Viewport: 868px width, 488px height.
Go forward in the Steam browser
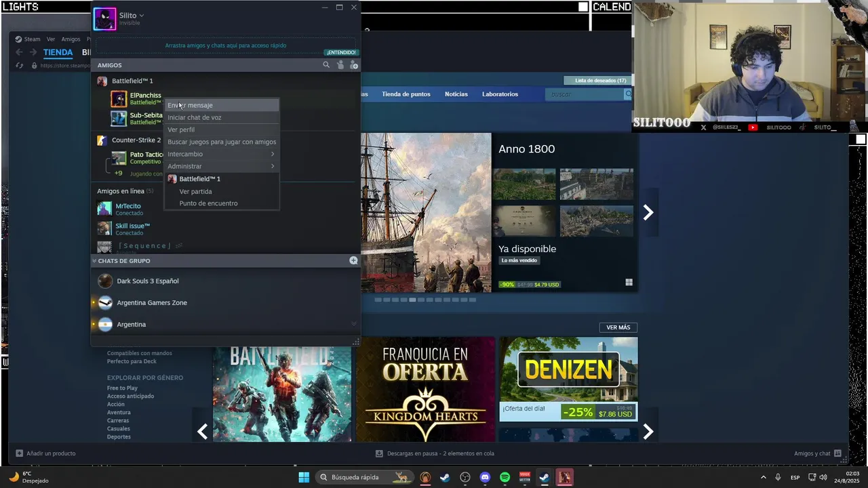[x=33, y=52]
